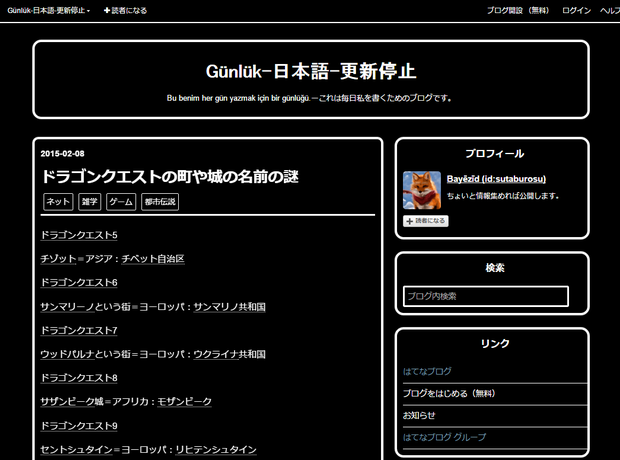Click the プロフィール section heading
Viewport: 620px width, 460px height.
494,153
